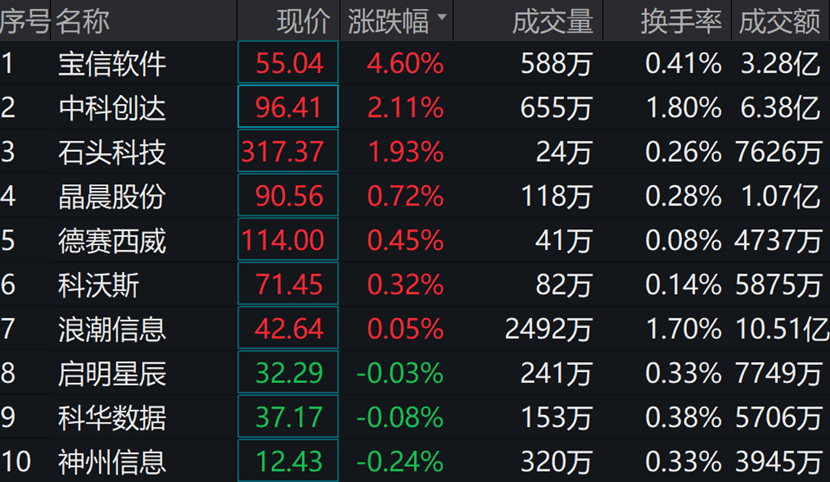The height and width of the screenshot is (482, 830).
Task: Click the amount value 10.51亿
Action: pos(783,329)
